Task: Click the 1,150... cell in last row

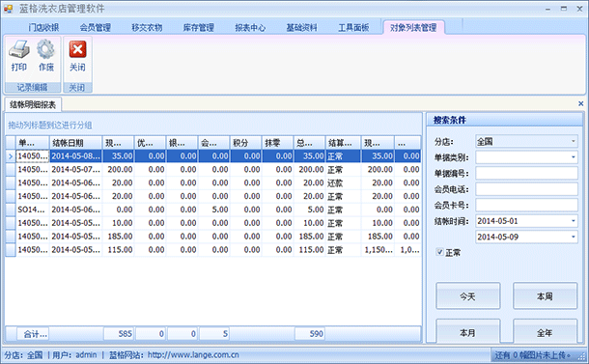Action: pos(378,250)
